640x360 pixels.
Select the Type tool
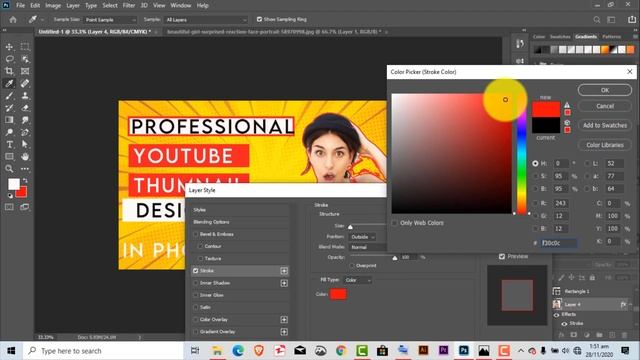[x=9, y=144]
